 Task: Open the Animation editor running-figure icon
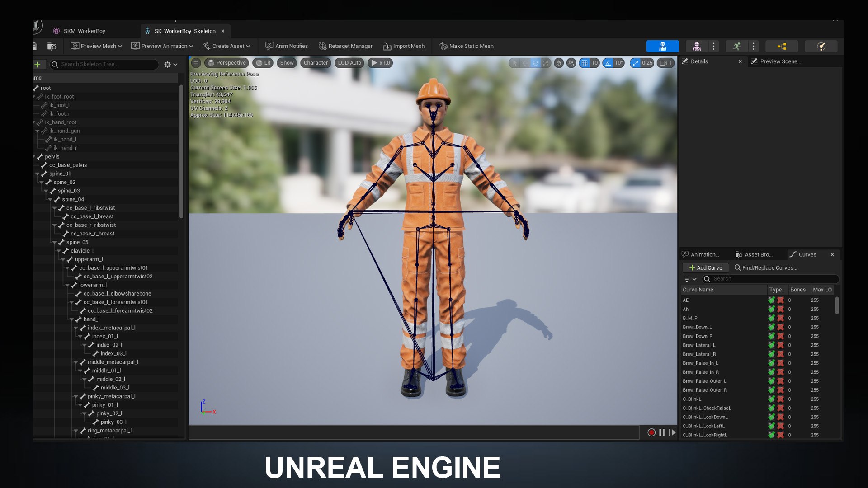736,46
